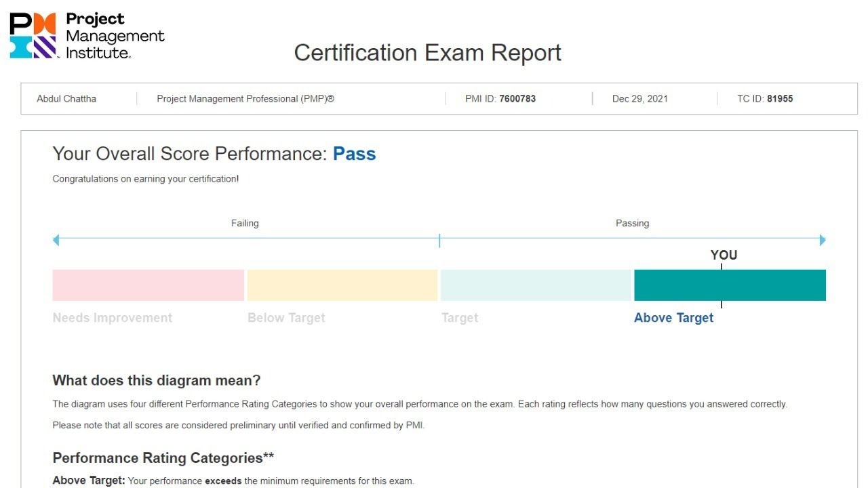
Task: Click the Project Management Institute logo
Action: coord(87,35)
